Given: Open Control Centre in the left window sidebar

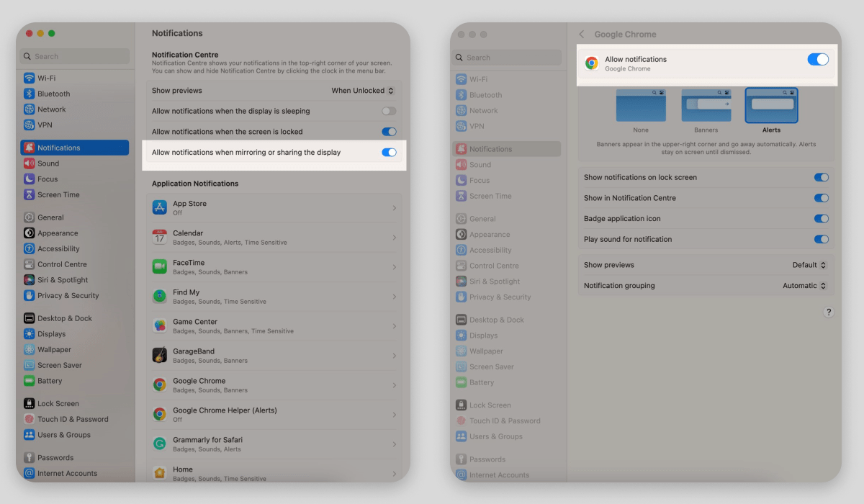Looking at the screenshot, I should 62,264.
